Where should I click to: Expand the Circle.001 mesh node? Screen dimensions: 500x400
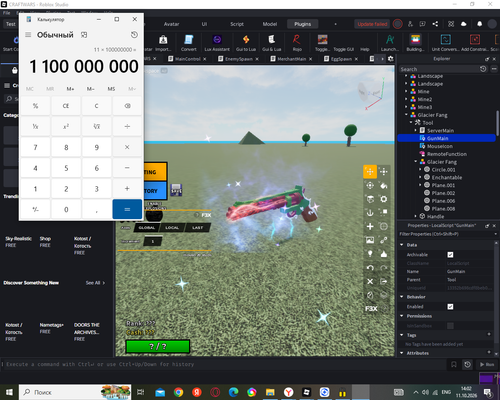(420, 169)
